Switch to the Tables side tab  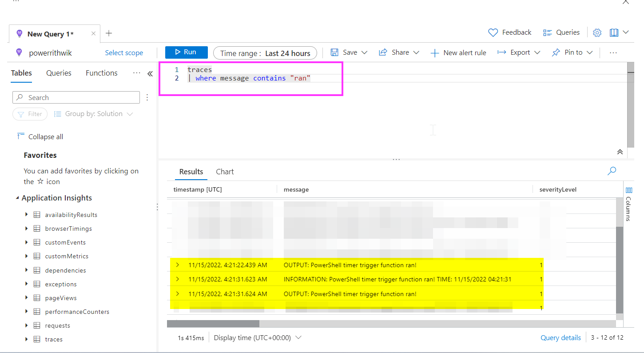point(21,73)
